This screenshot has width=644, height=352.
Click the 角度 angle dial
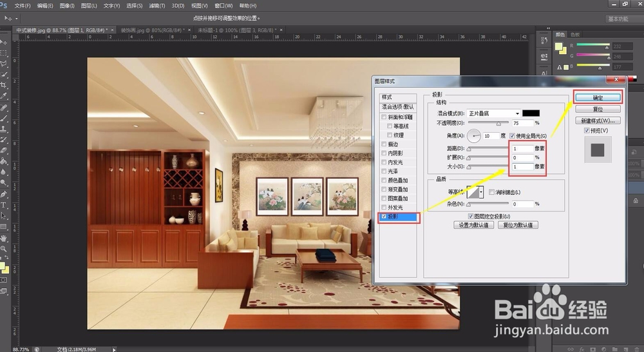473,135
